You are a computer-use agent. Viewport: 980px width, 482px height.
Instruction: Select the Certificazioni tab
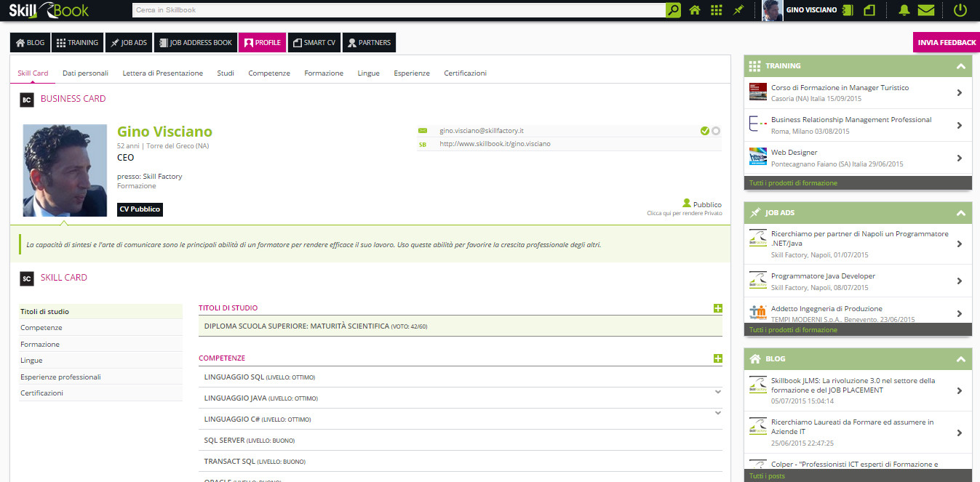click(x=466, y=73)
